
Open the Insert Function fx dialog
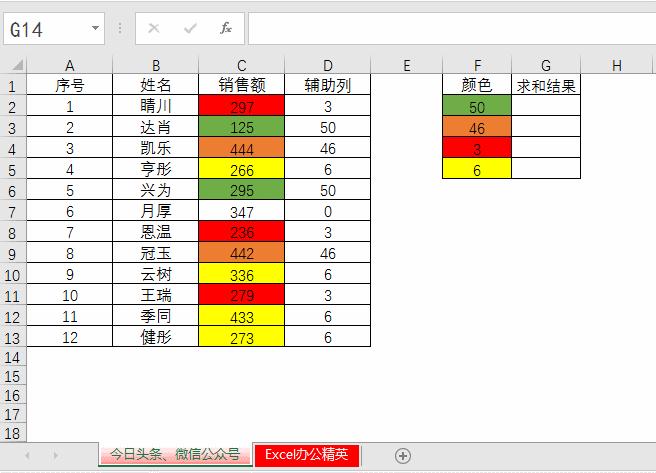pyautogui.click(x=226, y=28)
